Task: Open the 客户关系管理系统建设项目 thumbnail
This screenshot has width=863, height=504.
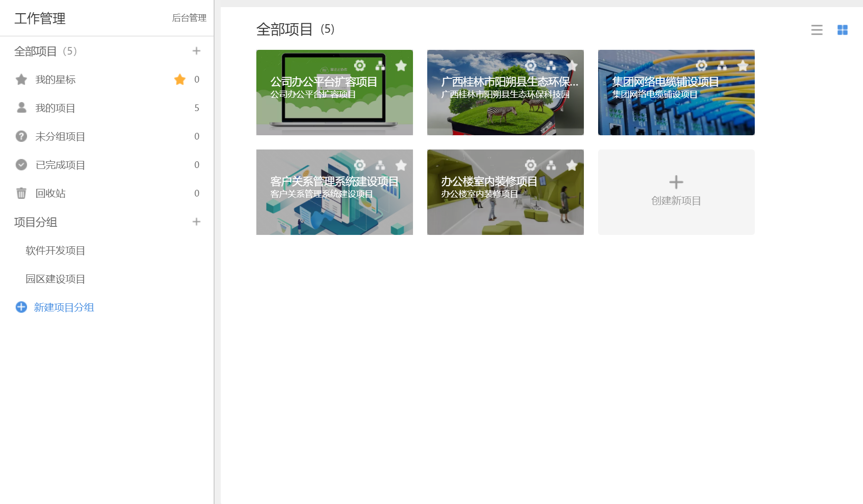Action: tap(335, 192)
